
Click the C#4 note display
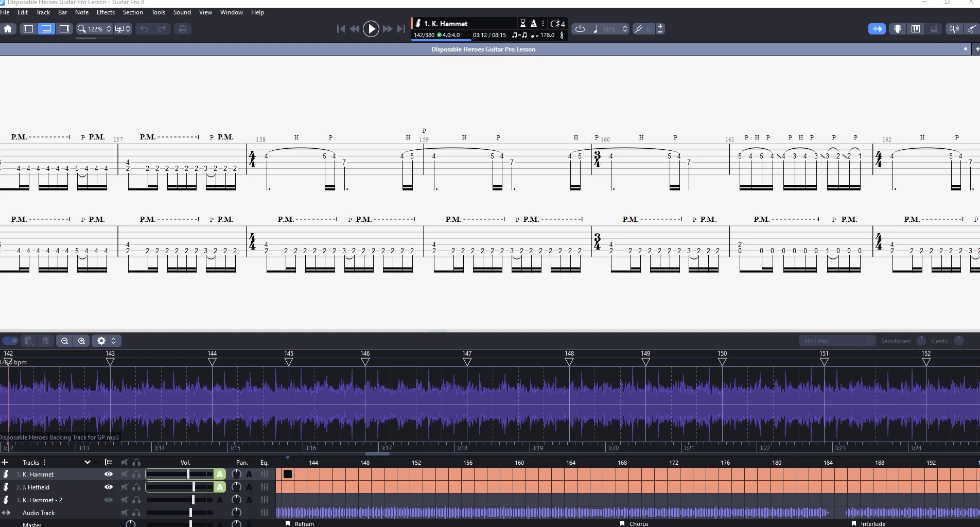(557, 24)
